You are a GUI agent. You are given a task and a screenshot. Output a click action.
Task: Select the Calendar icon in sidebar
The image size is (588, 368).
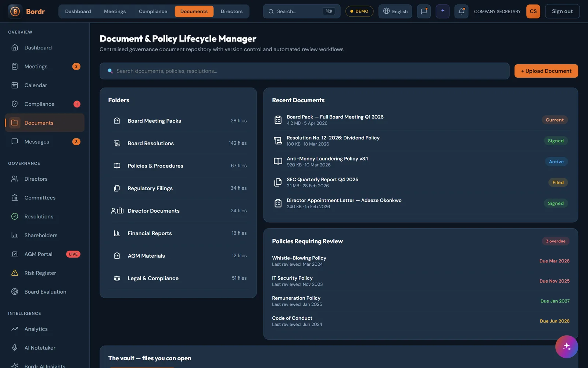15,85
